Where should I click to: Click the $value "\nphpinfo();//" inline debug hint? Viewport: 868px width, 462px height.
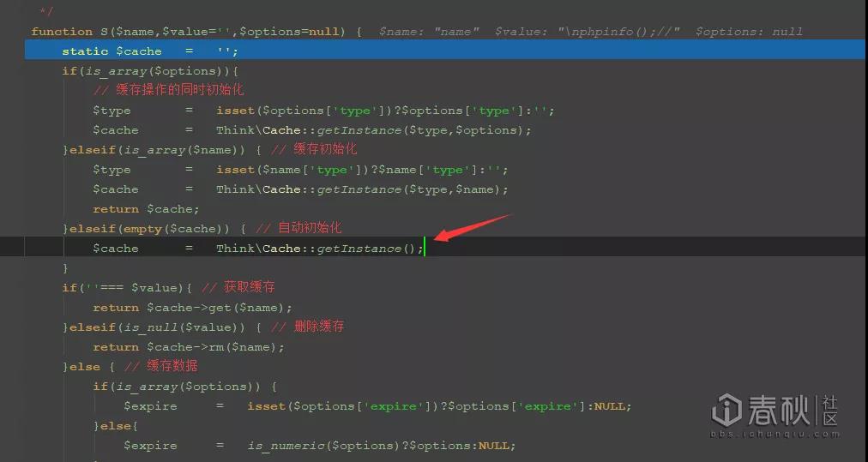tap(588, 32)
